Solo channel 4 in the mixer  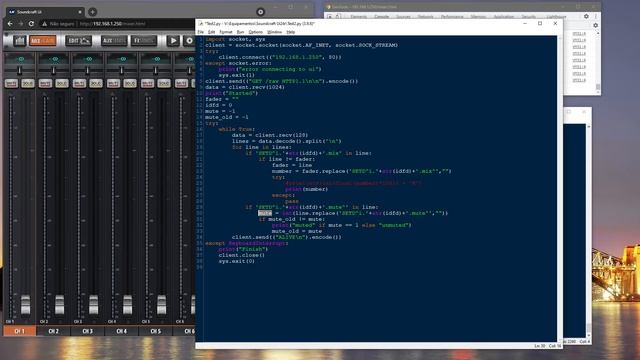tap(129, 84)
